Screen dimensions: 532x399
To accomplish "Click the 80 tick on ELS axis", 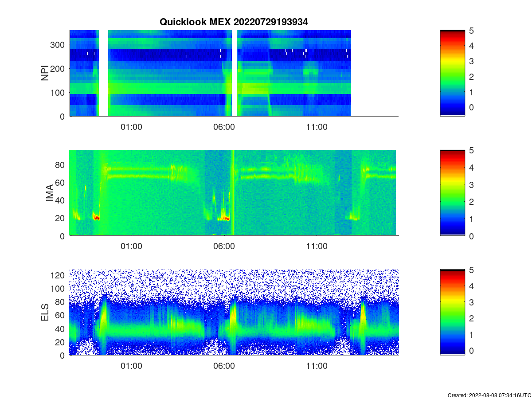I will click(60, 302).
